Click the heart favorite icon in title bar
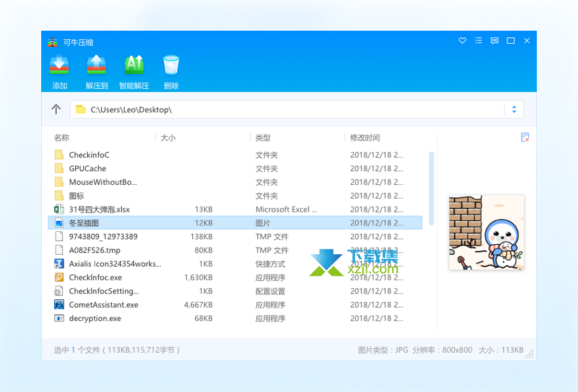578x392 pixels. coord(462,41)
